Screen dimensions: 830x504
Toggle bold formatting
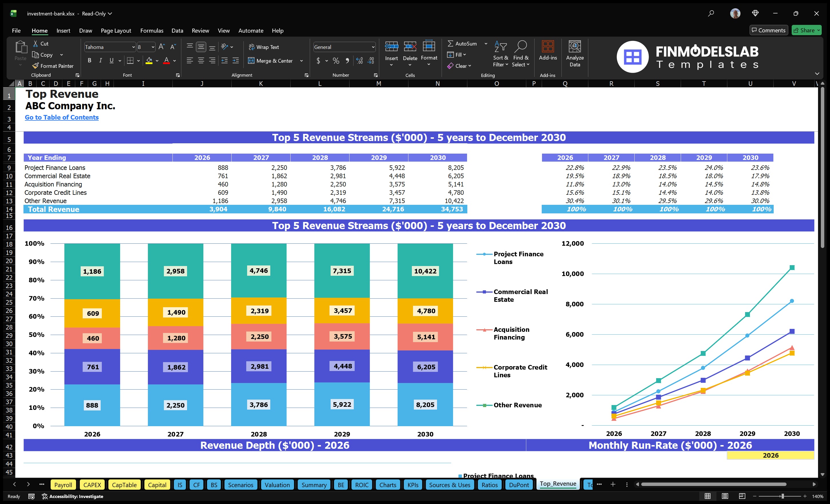tap(89, 60)
